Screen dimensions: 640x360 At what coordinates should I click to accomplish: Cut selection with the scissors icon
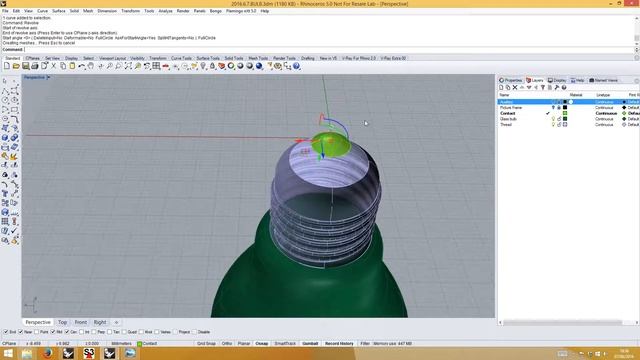click(53, 66)
